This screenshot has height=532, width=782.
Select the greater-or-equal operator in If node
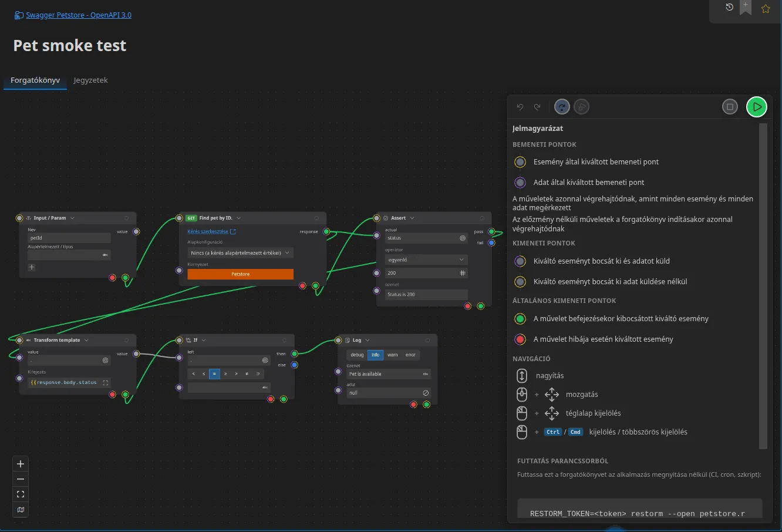pos(225,373)
